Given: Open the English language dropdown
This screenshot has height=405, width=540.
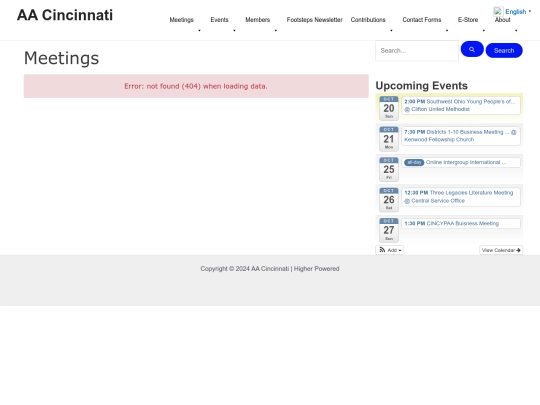Looking at the screenshot, I should click(518, 12).
